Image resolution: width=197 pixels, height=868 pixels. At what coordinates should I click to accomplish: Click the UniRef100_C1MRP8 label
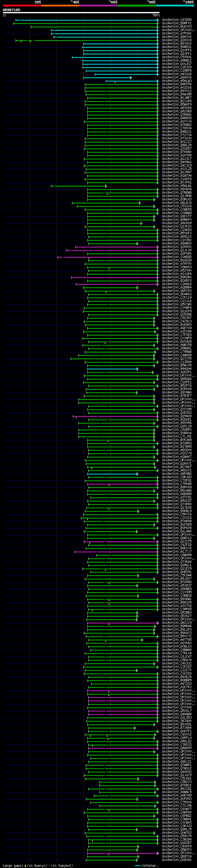[x=177, y=71]
